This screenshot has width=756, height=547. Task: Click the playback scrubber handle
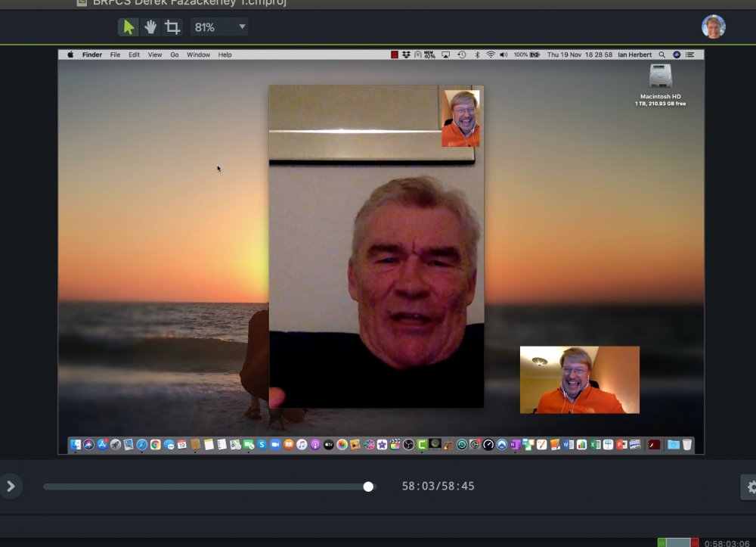tap(368, 486)
